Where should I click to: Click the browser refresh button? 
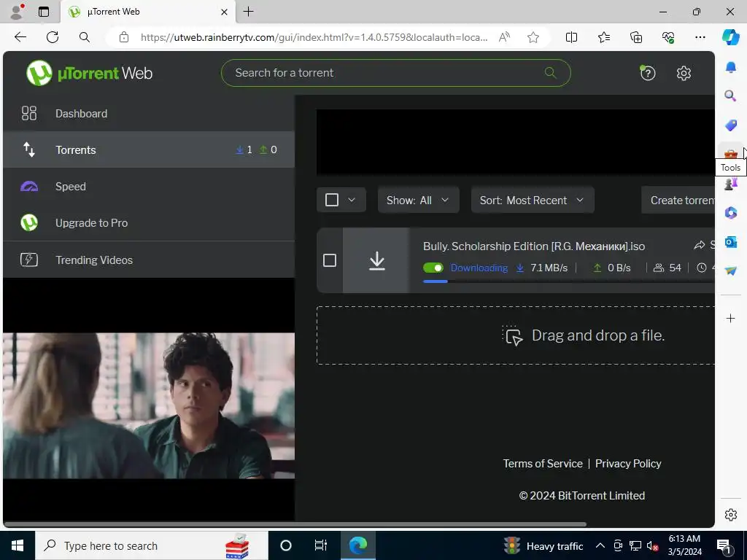click(53, 37)
